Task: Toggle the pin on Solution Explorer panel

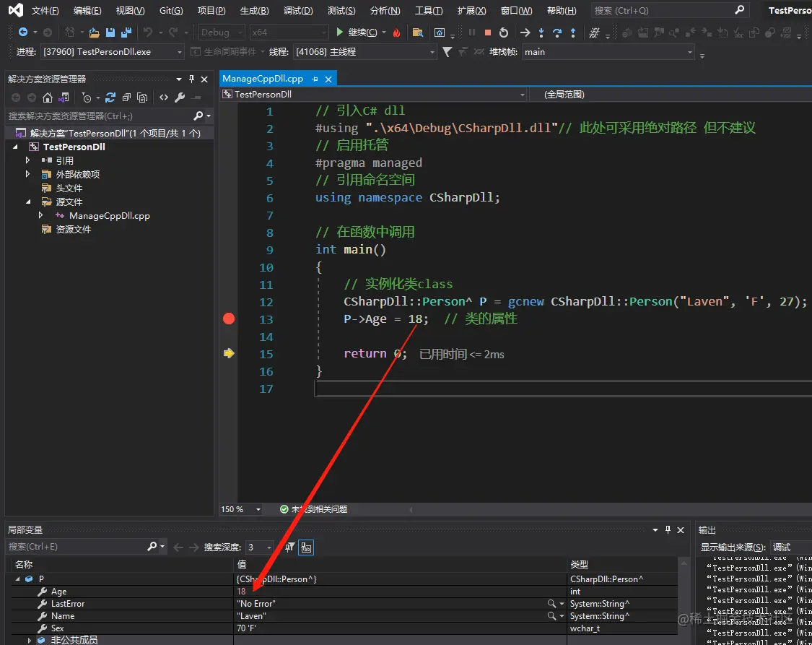Action: 191,79
